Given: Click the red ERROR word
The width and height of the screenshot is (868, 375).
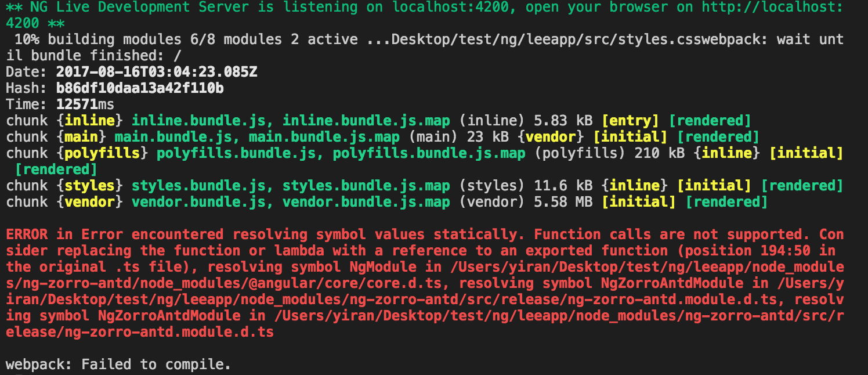Looking at the screenshot, I should (27, 235).
